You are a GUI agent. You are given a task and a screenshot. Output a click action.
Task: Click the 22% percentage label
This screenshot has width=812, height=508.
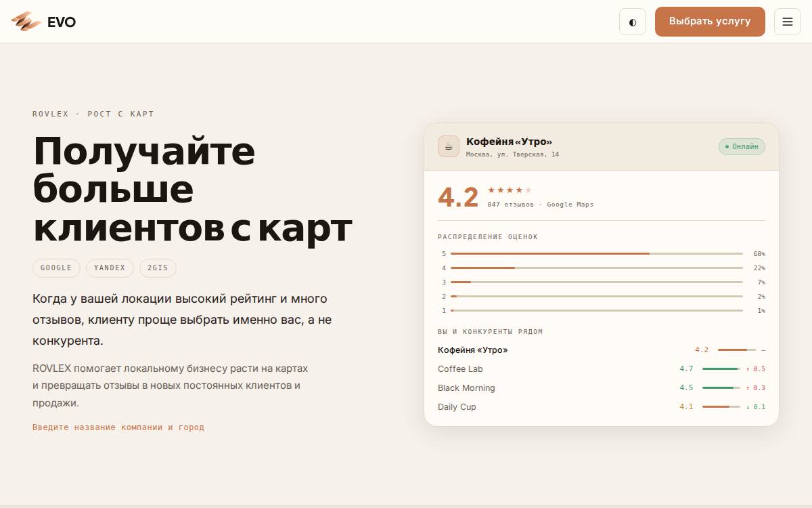pyautogui.click(x=759, y=268)
